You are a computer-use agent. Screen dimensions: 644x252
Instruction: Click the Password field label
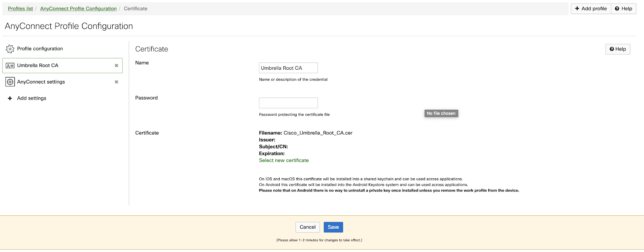coord(147,98)
